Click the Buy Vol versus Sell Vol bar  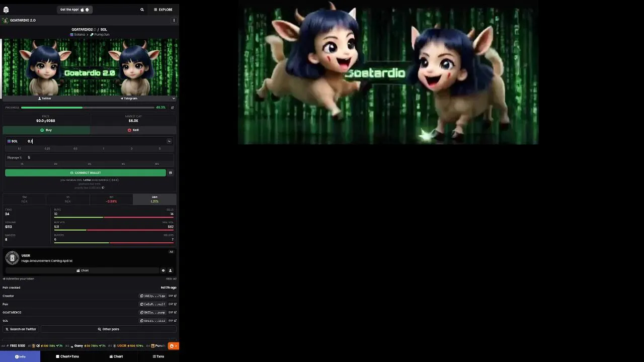coord(114,230)
